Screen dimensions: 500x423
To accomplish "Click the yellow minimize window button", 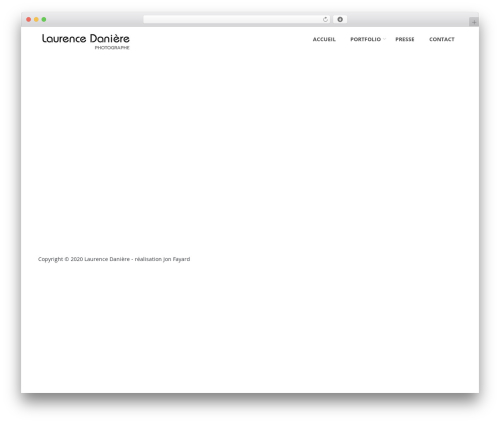I will pyautogui.click(x=36, y=20).
